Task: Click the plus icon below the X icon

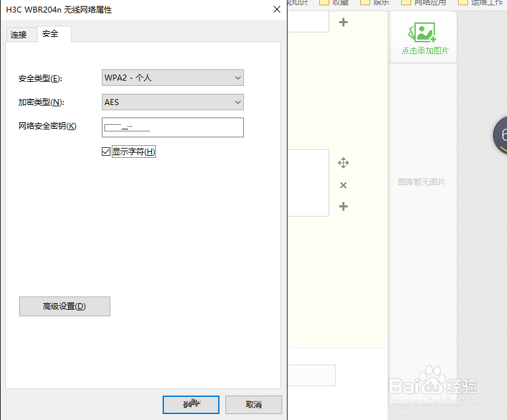Action: pos(343,206)
